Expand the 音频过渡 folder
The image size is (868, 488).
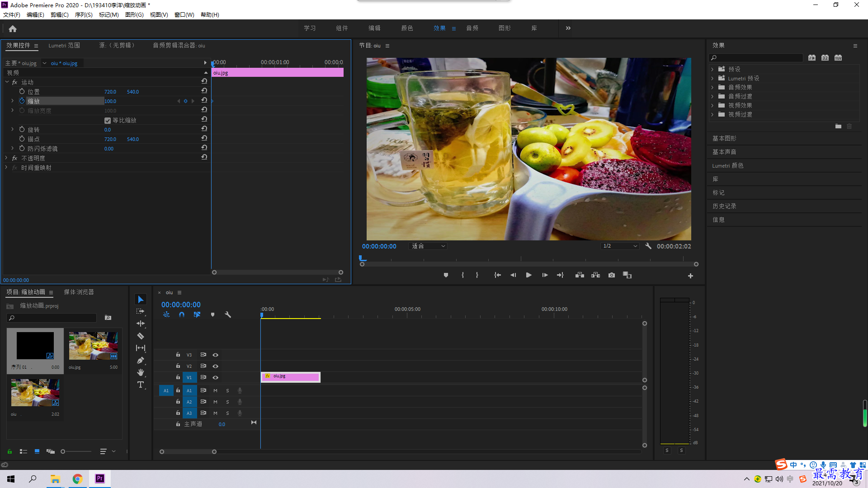[x=712, y=96]
